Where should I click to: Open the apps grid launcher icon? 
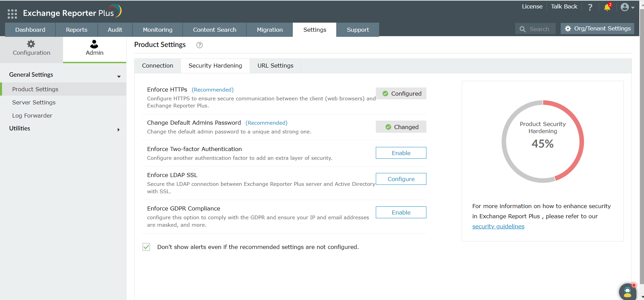click(x=12, y=14)
